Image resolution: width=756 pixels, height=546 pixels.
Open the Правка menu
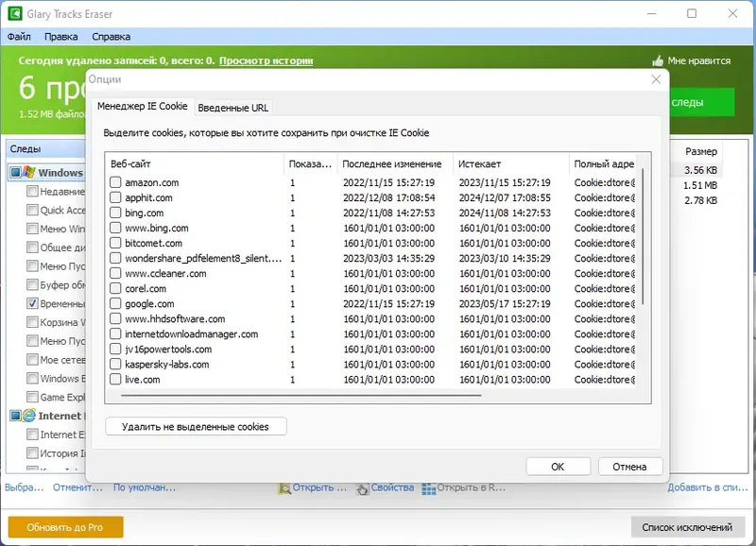click(x=60, y=37)
